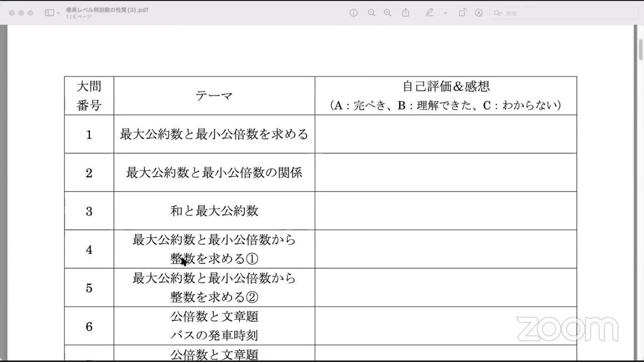The image size is (644, 362).
Task: Click the rating legend 'A:完ぺき、B:理解できた、C:わからない'
Action: coord(446,106)
